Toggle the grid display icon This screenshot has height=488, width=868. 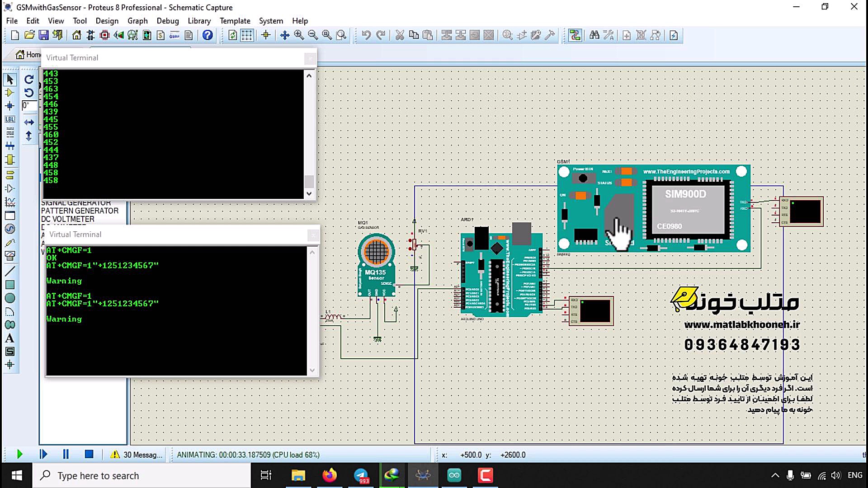(x=247, y=35)
